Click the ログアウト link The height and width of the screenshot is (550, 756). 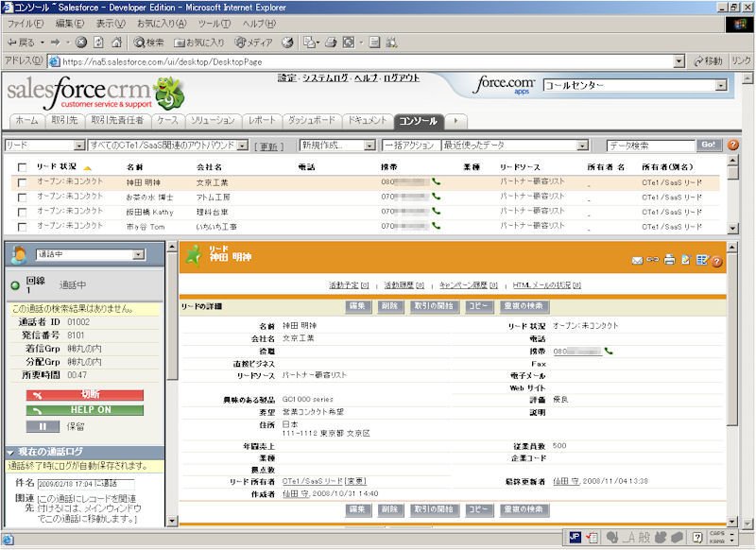click(401, 77)
